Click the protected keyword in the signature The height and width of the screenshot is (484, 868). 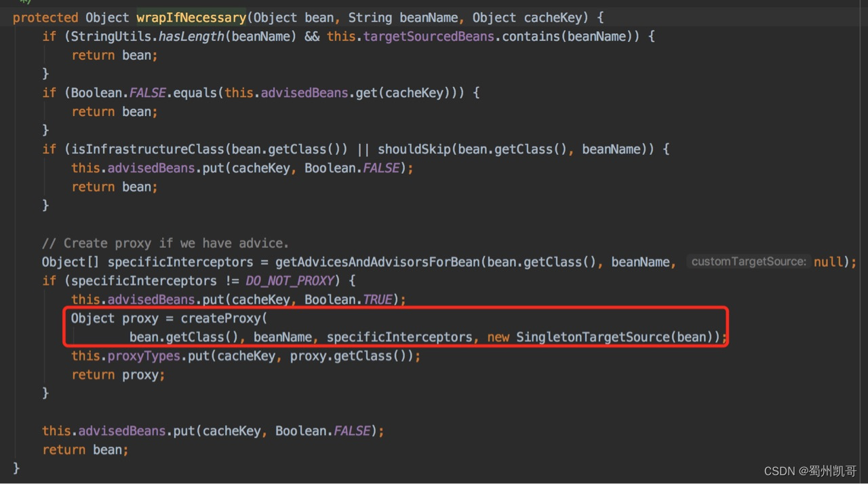[x=45, y=17]
